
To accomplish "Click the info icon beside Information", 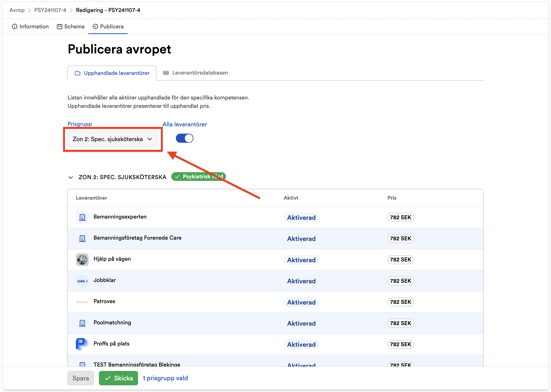I will (x=15, y=27).
